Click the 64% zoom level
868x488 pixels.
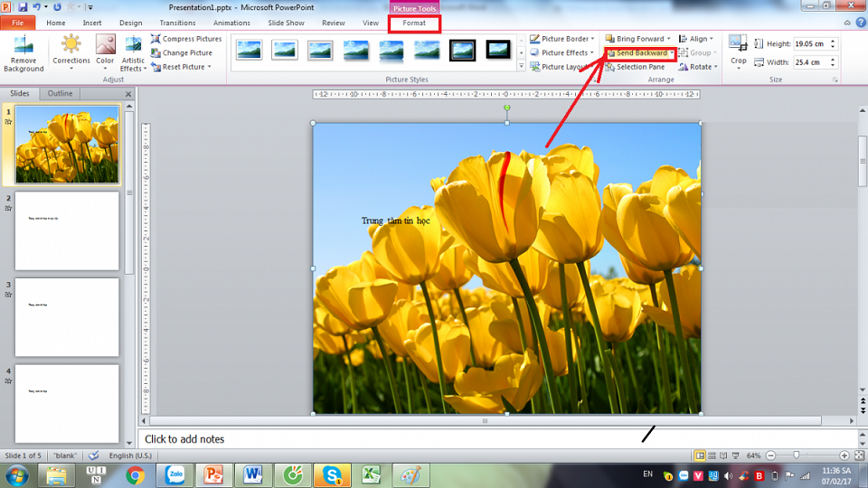point(753,455)
